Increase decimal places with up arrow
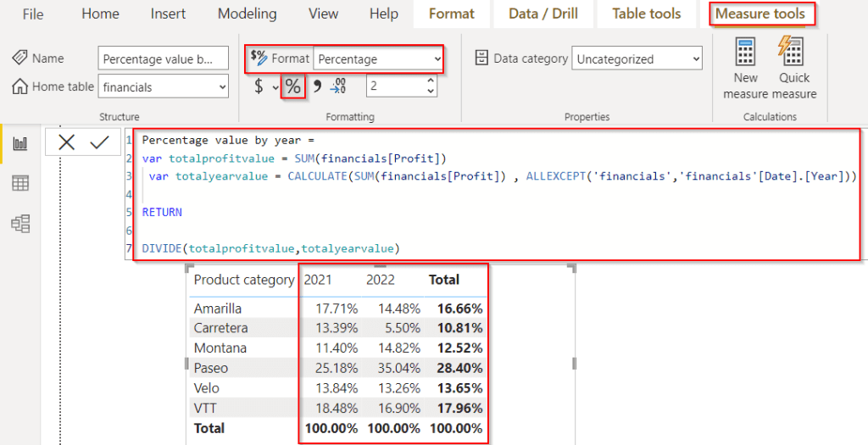868x445 pixels. (431, 81)
